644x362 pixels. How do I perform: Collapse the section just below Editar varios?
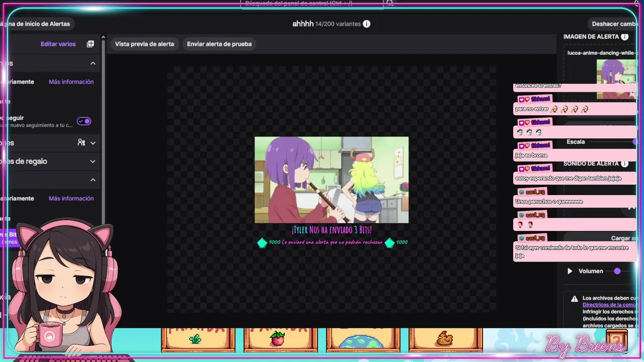click(x=93, y=63)
